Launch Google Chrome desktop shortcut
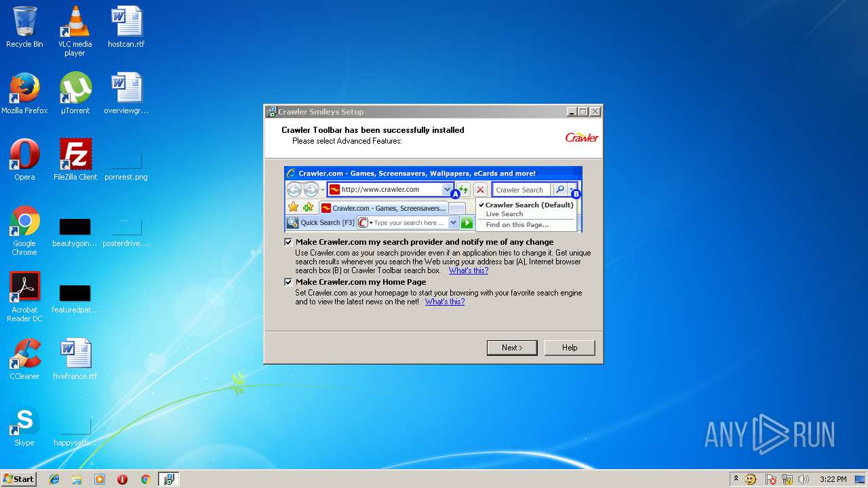 24,230
